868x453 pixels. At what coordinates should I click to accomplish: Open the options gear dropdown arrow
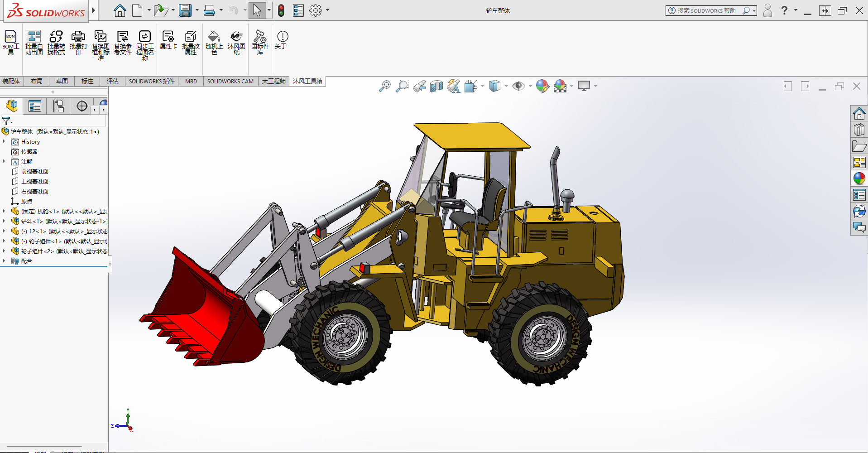click(x=327, y=10)
